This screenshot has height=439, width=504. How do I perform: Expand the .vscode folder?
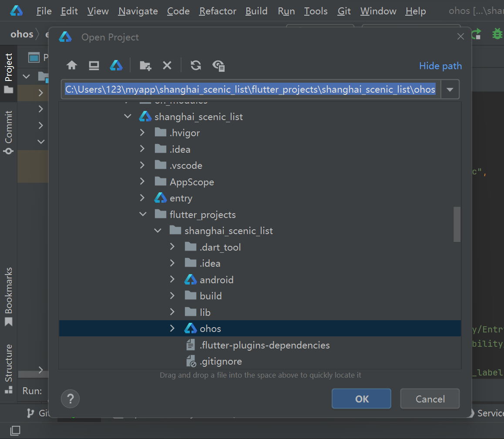tap(142, 165)
